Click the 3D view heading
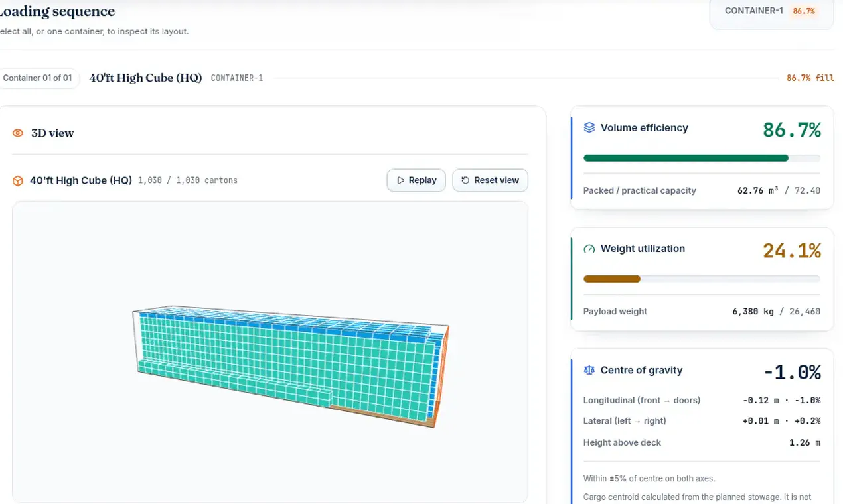The width and height of the screenshot is (843, 504). click(52, 133)
